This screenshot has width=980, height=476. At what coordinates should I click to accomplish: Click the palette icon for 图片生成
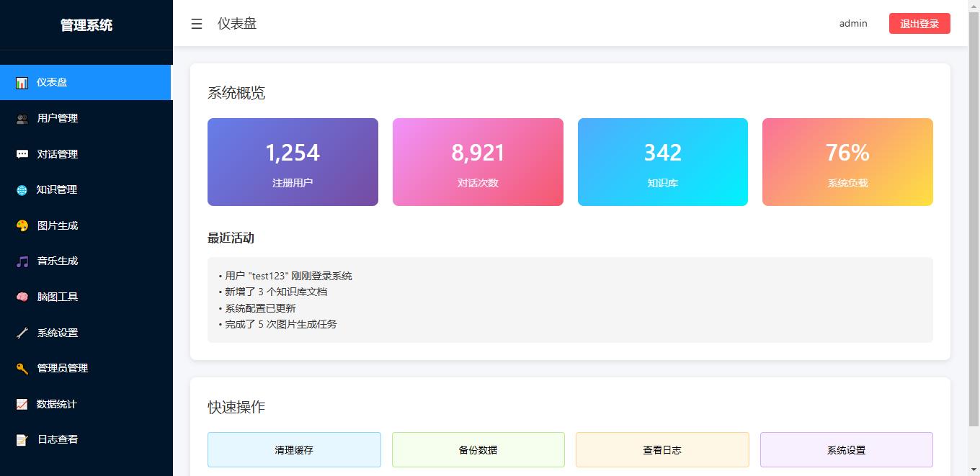coord(22,225)
